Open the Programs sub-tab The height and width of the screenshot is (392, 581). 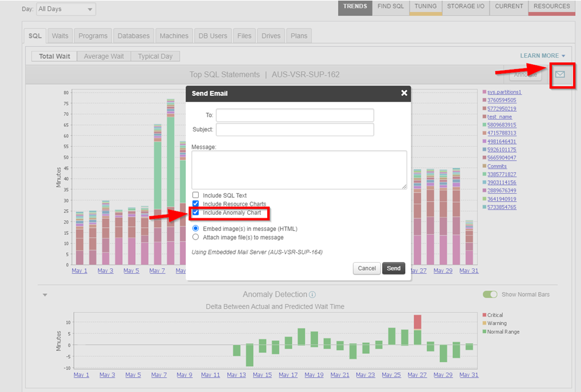click(93, 36)
